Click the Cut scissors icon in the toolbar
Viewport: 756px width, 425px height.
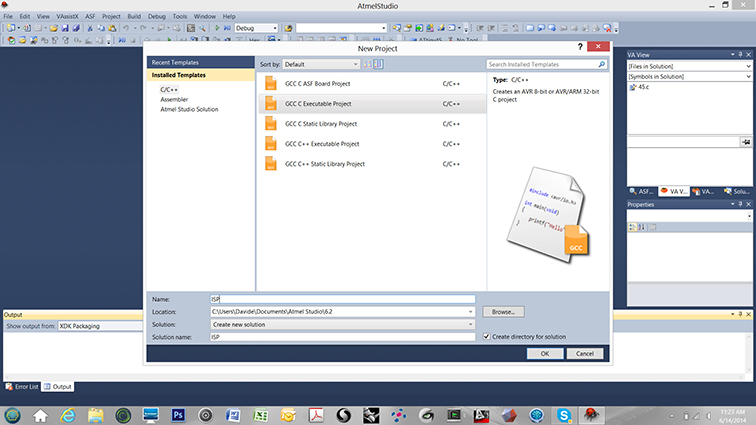click(x=90, y=28)
